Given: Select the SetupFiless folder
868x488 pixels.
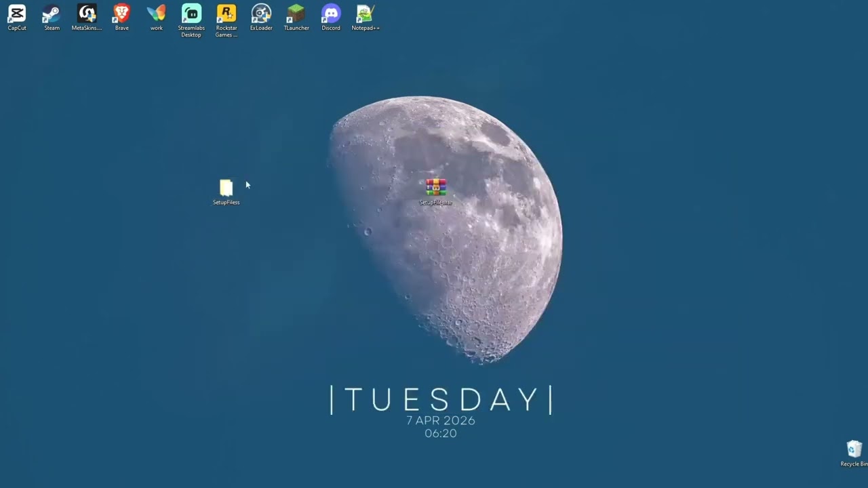Looking at the screenshot, I should (x=226, y=188).
